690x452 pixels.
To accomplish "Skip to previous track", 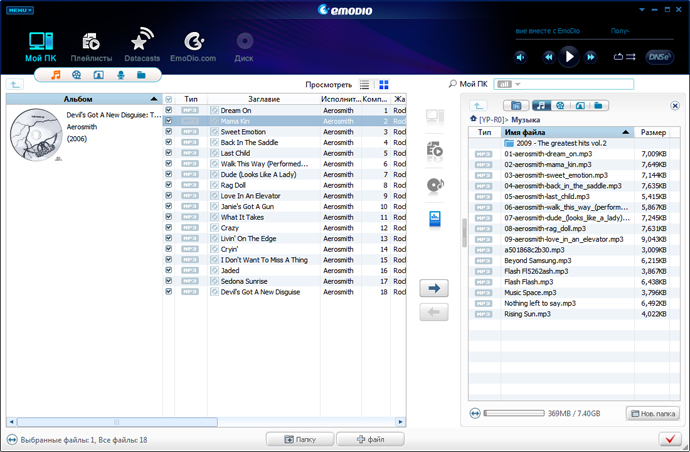I will 548,57.
